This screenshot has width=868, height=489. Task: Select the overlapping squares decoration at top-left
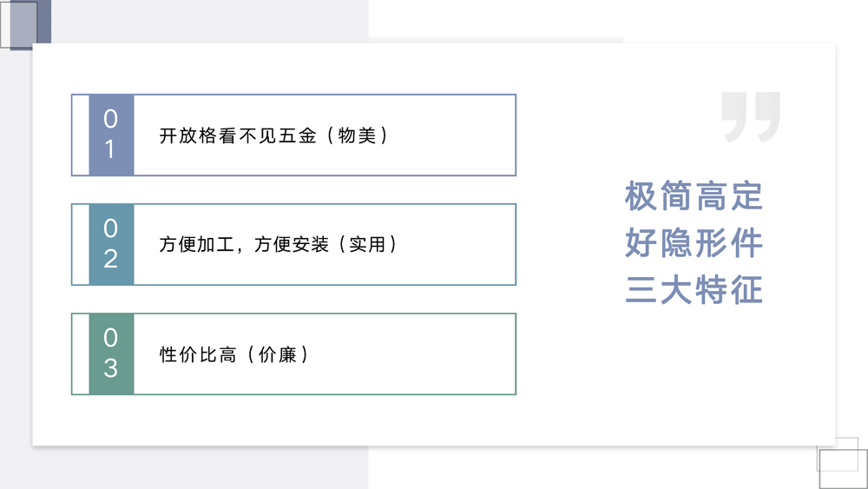25,24
